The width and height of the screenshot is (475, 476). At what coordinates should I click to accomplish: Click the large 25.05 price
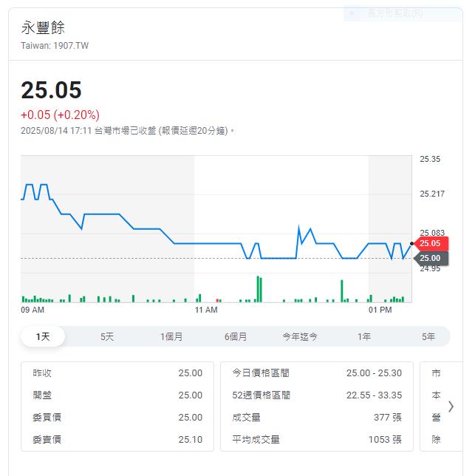[51, 90]
